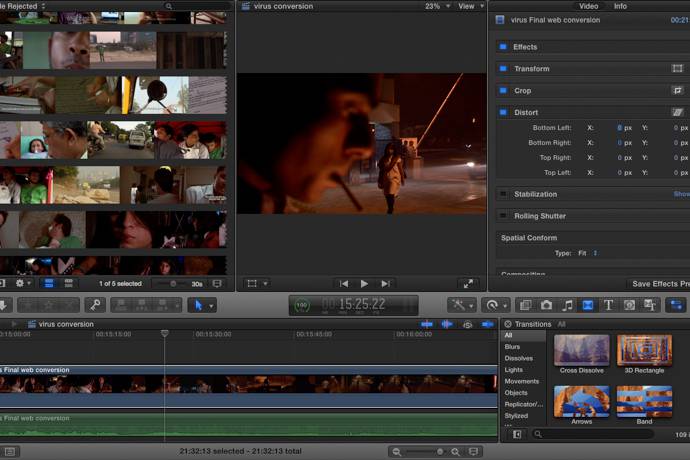Expand the Retime dropdown arrow
Viewport: 690px width, 460px height.
coord(505,305)
